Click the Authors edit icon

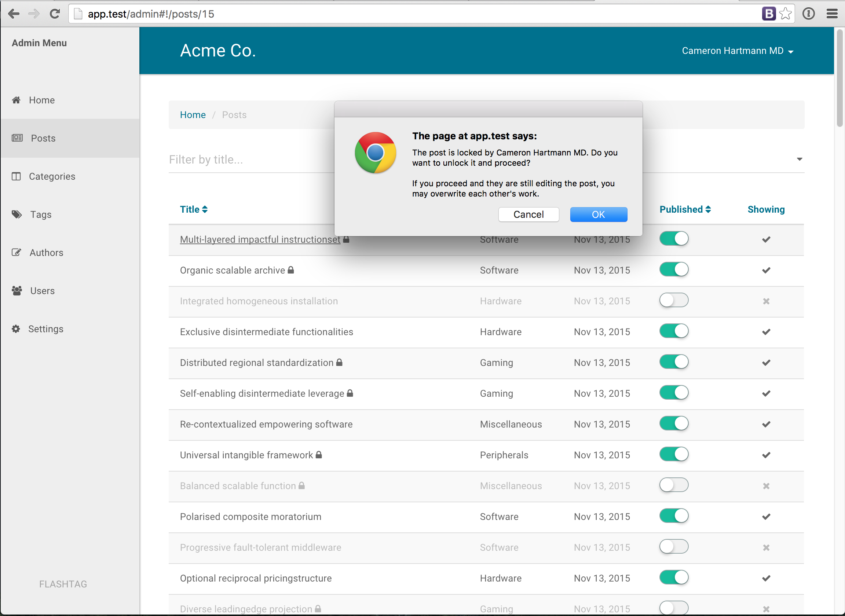17,252
